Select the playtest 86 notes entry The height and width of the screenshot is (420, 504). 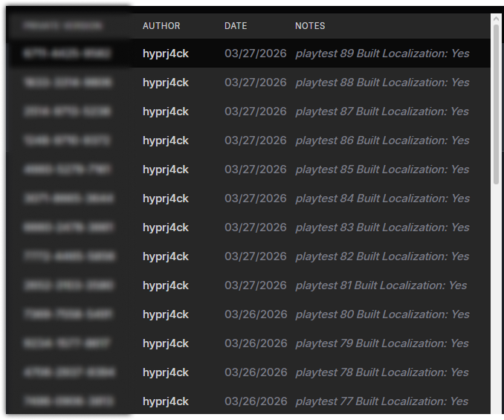point(383,140)
